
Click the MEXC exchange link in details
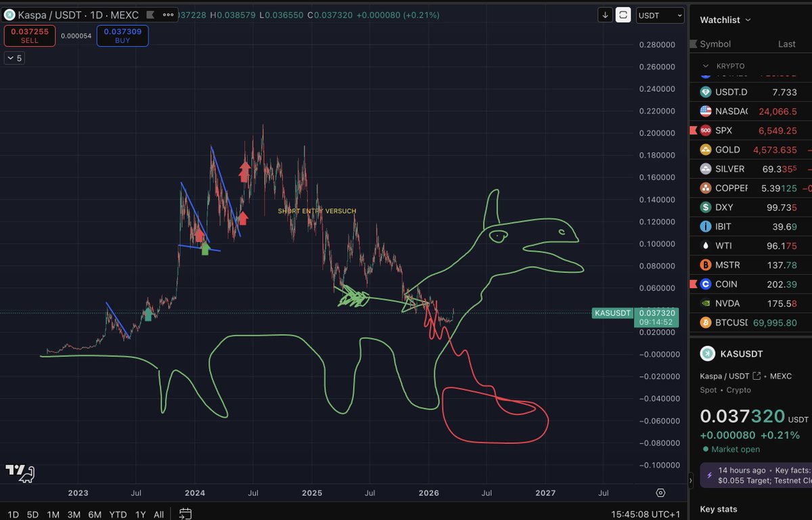(x=780, y=376)
